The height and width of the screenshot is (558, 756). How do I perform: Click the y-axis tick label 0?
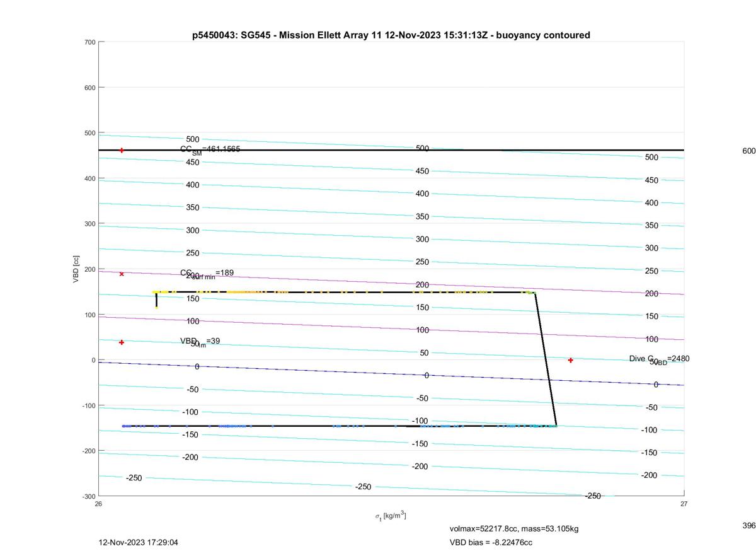pos(93,360)
